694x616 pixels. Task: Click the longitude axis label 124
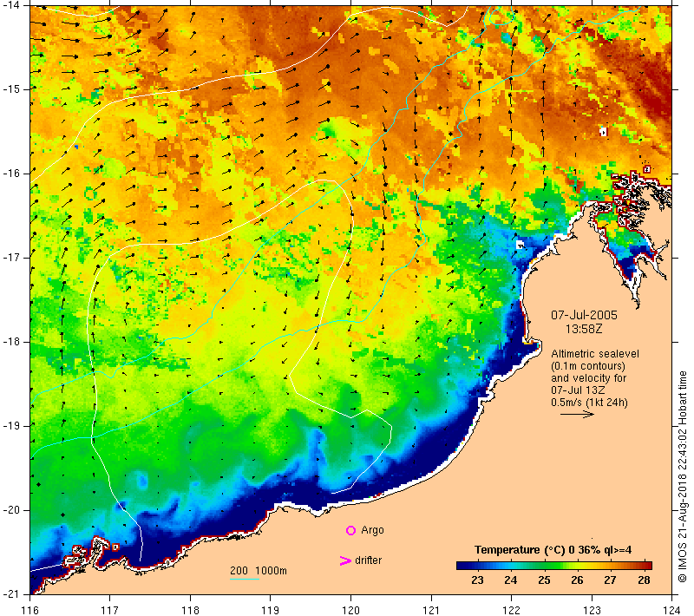671,610
